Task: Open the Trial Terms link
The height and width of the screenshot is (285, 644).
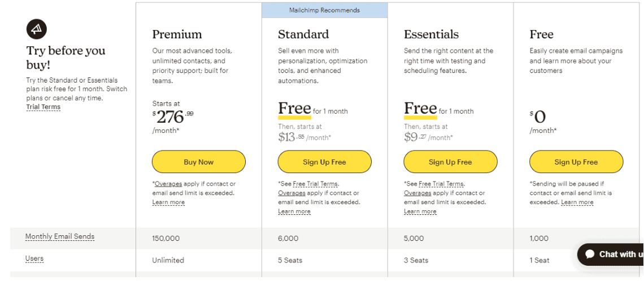Action: 43,107
